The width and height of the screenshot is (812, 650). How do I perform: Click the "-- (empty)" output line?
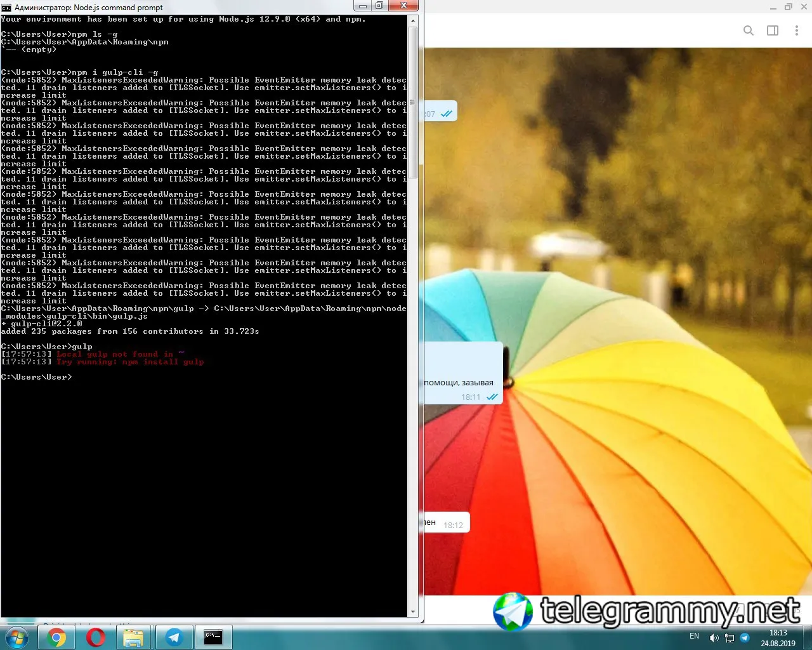click(x=29, y=50)
